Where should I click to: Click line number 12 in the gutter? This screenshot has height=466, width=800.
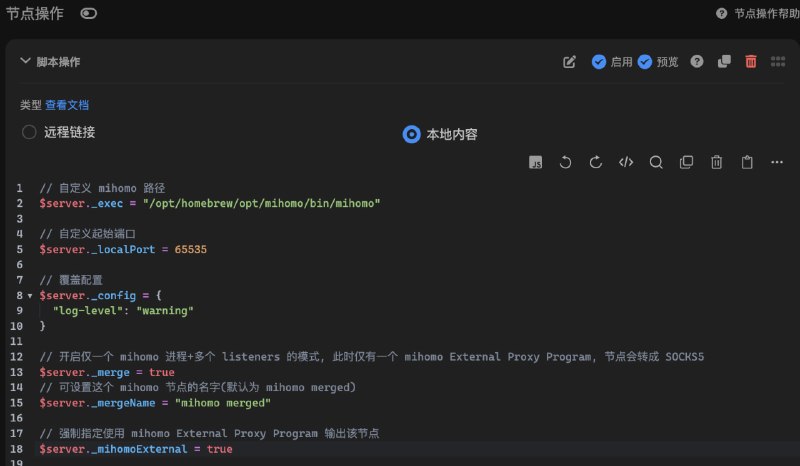[x=16, y=357]
